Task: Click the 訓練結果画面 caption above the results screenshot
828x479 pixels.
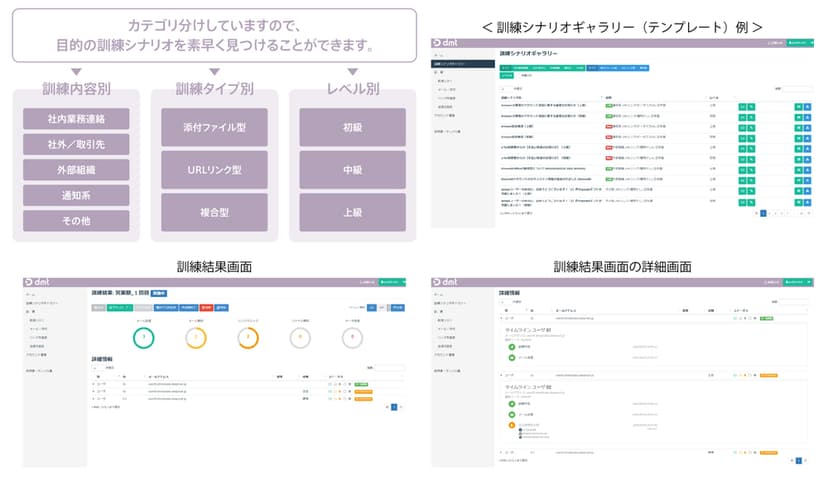Action: (214, 267)
